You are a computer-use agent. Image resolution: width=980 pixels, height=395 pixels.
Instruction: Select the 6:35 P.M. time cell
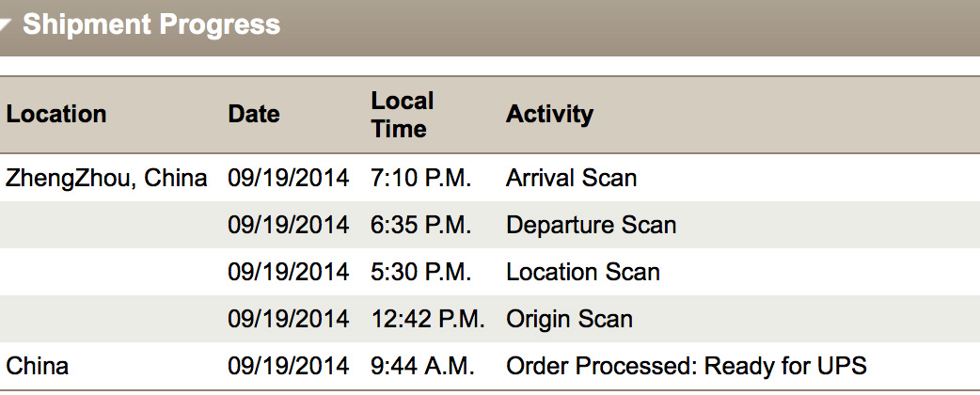[x=420, y=225]
